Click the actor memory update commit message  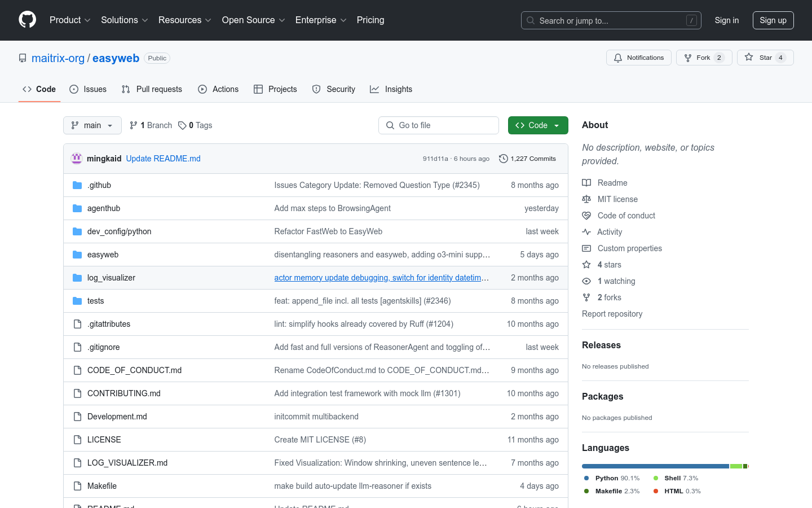pos(382,278)
